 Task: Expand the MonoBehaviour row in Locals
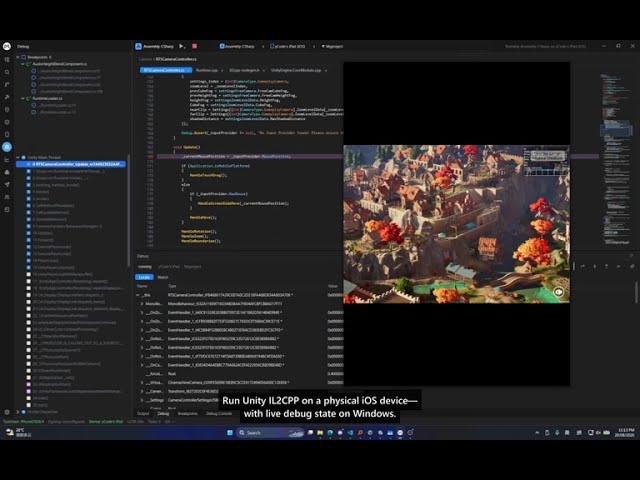(x=142, y=304)
